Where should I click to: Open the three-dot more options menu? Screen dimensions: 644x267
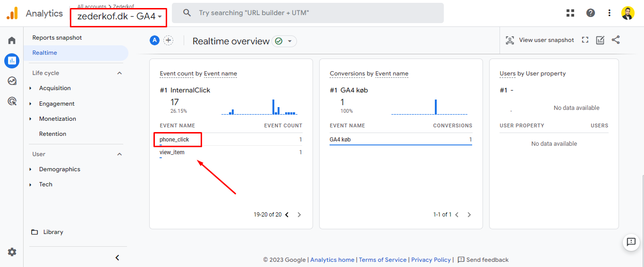pos(610,13)
